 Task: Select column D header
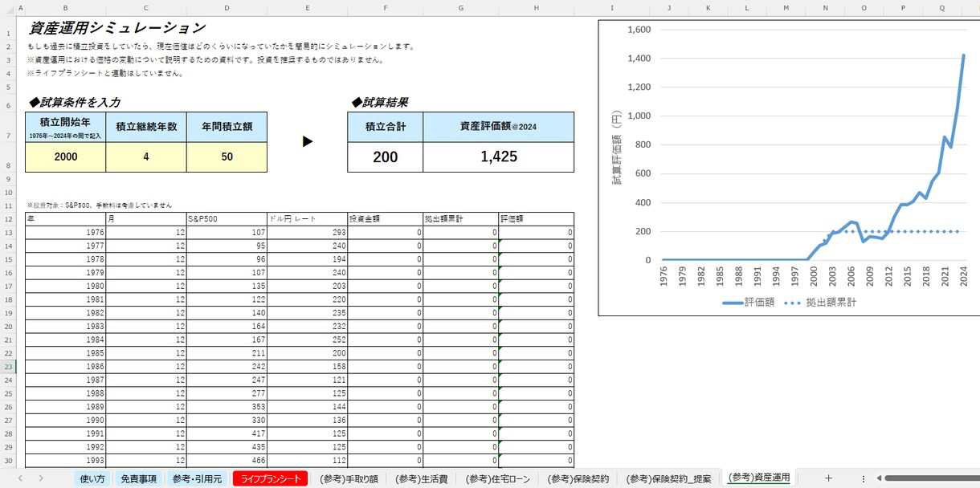click(x=227, y=8)
